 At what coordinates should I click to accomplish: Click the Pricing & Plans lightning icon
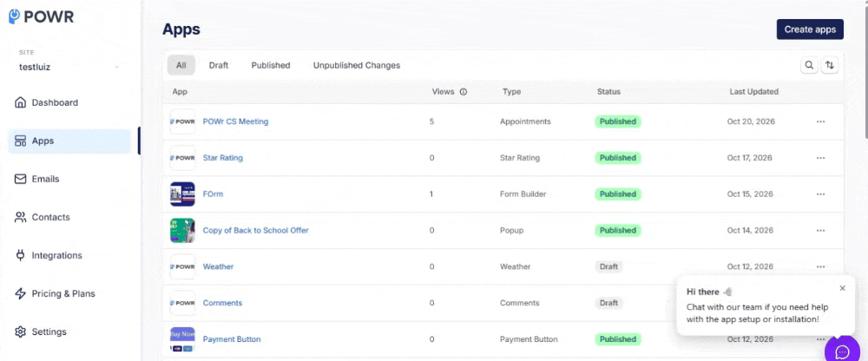tap(21, 293)
